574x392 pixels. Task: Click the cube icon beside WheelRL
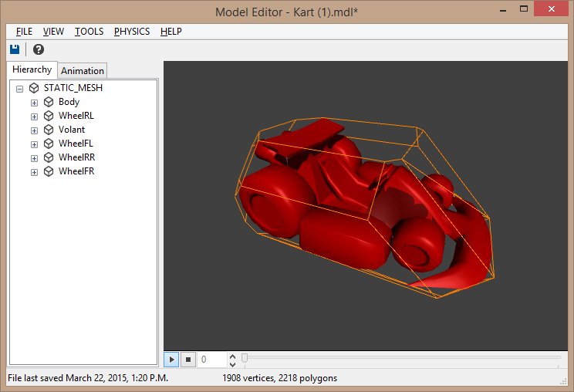(x=49, y=116)
